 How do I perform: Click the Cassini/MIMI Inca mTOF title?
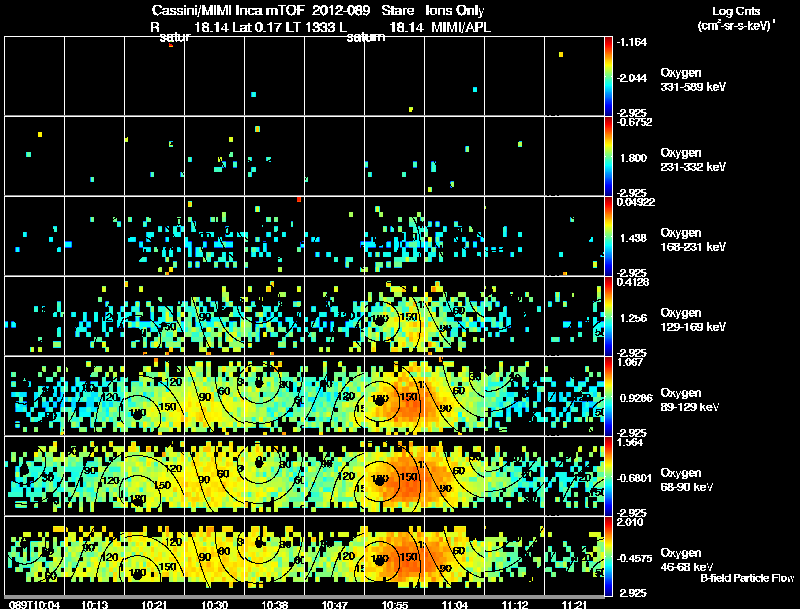point(228,10)
